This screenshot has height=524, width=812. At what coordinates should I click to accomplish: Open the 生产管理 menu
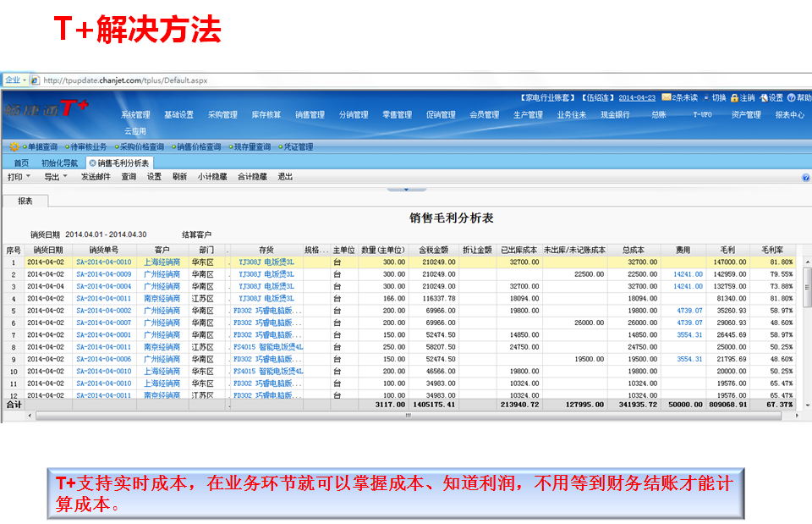528,114
